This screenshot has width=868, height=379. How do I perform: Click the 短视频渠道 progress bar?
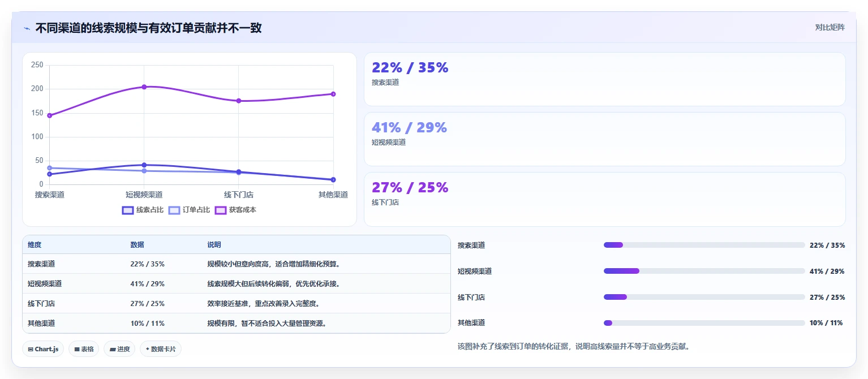pos(704,271)
